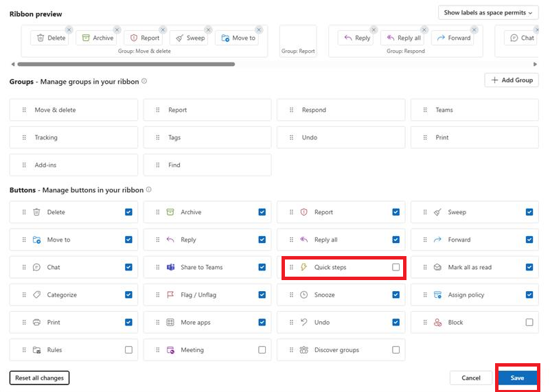Click Move to folder icon in preview

pyautogui.click(x=225, y=38)
